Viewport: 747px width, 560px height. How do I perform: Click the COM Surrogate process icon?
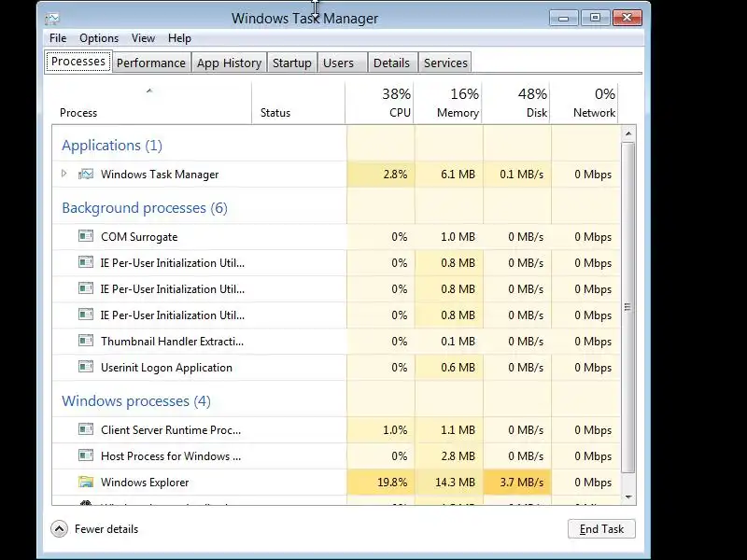(x=86, y=236)
